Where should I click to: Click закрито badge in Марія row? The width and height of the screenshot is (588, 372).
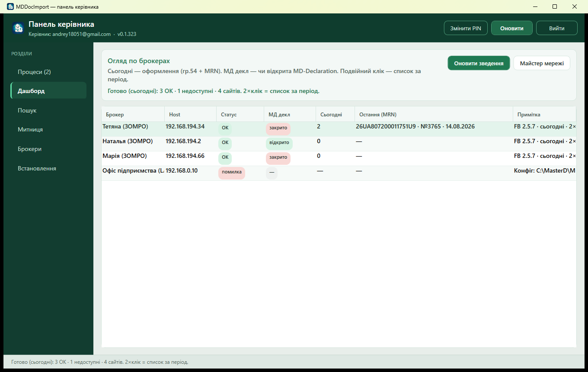point(278,157)
